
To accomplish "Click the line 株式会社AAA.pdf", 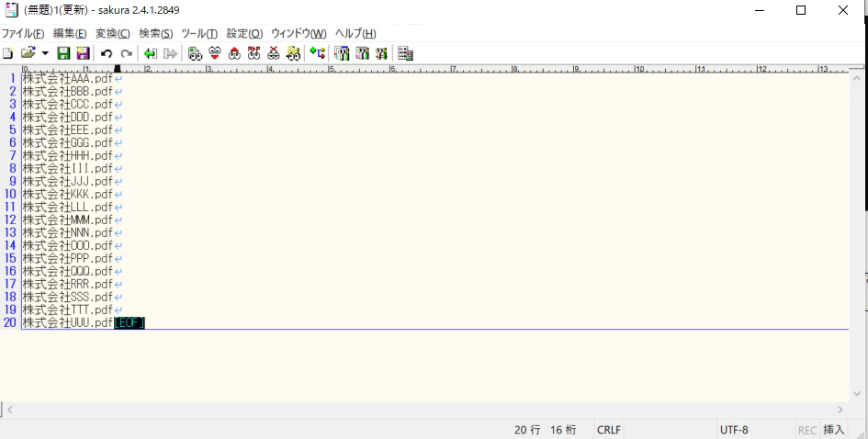I will click(x=68, y=79).
